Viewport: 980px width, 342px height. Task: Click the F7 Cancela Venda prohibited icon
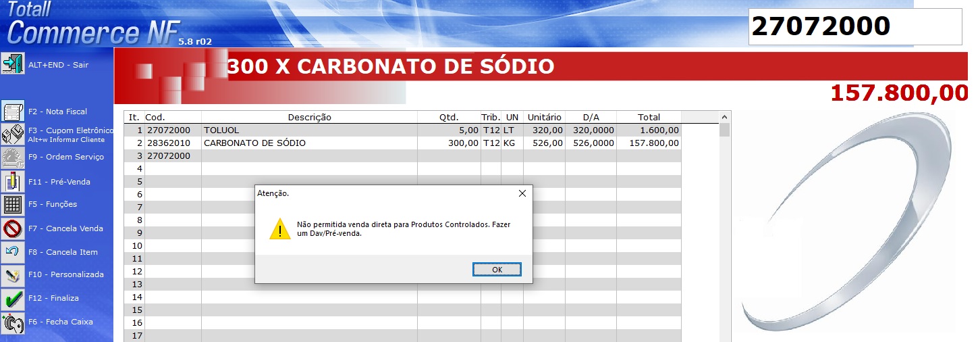click(13, 228)
